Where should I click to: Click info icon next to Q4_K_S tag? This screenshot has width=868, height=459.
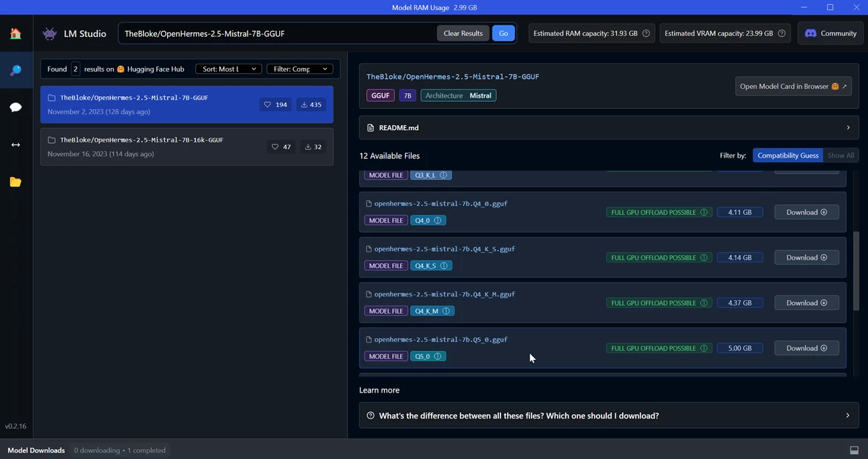(x=444, y=266)
